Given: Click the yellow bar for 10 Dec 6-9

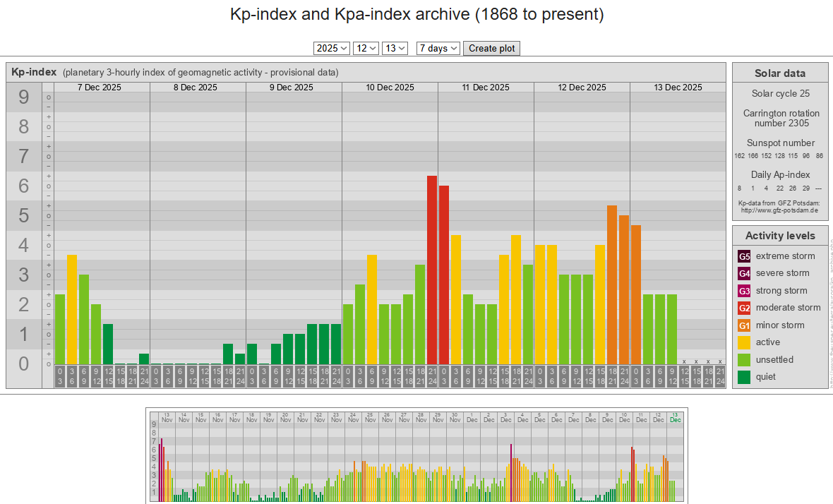Looking at the screenshot, I should pyautogui.click(x=372, y=310).
